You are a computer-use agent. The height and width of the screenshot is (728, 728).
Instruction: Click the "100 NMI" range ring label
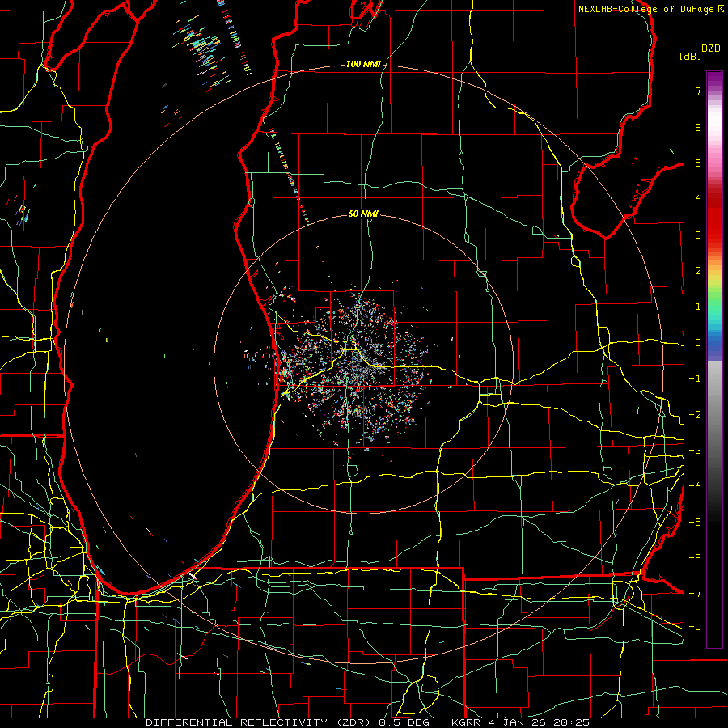click(363, 64)
